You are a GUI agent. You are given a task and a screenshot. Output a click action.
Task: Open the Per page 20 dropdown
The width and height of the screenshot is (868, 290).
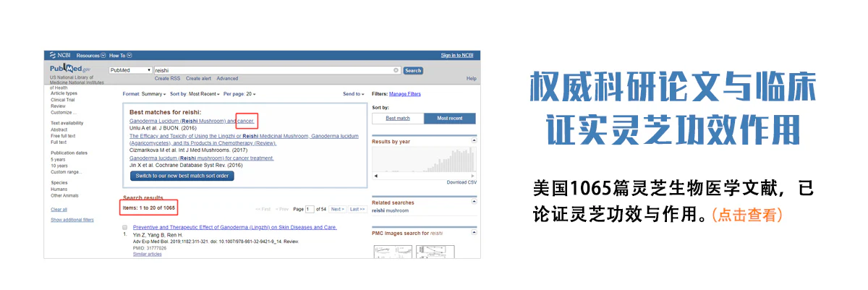click(x=239, y=94)
